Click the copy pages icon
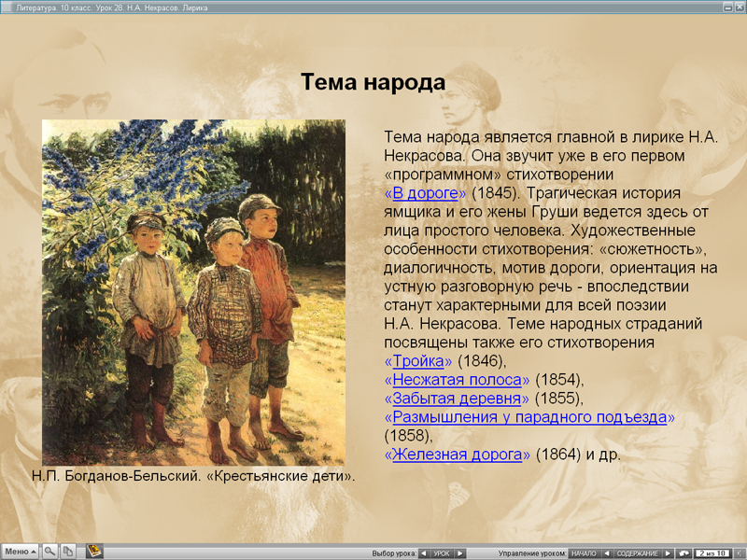 point(67,551)
